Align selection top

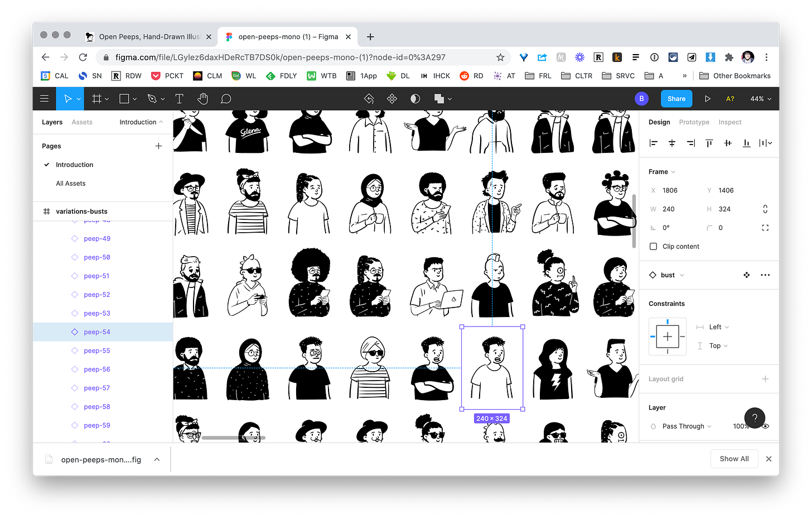click(709, 143)
